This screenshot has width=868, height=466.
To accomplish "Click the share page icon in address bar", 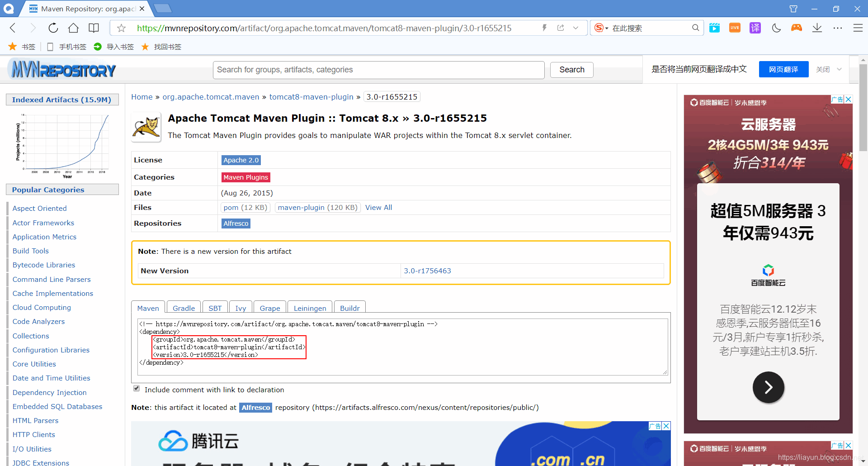I will tap(561, 28).
